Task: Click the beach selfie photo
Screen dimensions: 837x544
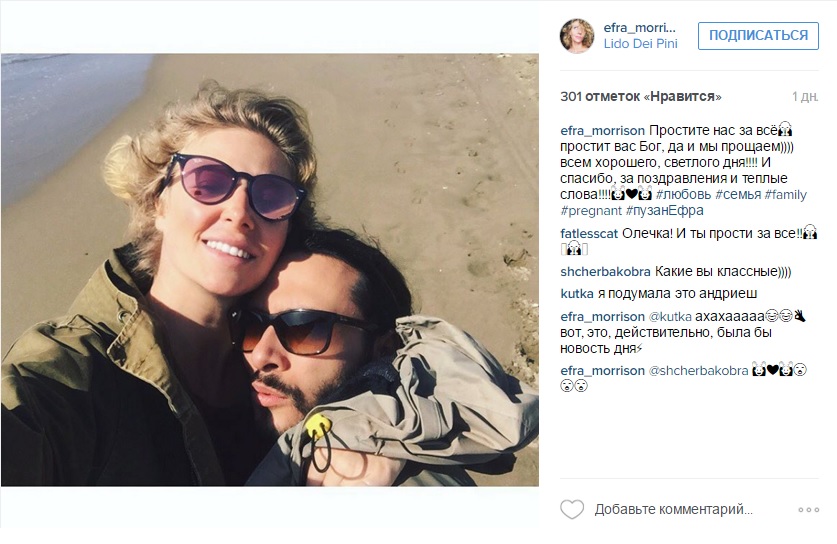Action: point(270,270)
